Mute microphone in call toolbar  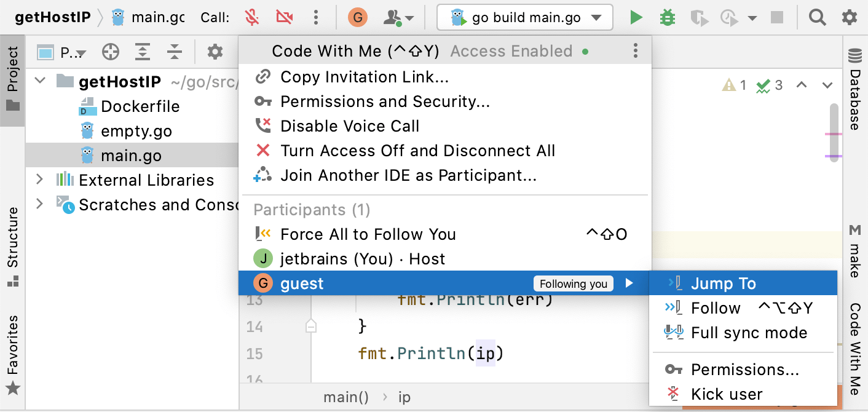(x=251, y=17)
